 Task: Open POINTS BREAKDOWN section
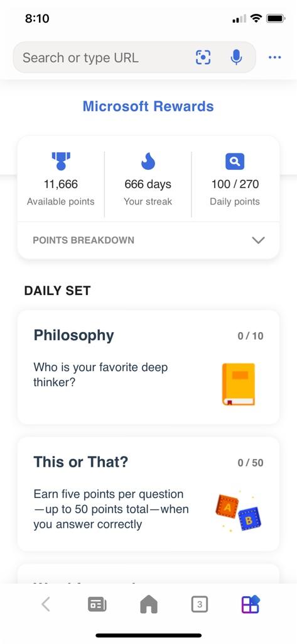pyautogui.click(x=148, y=240)
